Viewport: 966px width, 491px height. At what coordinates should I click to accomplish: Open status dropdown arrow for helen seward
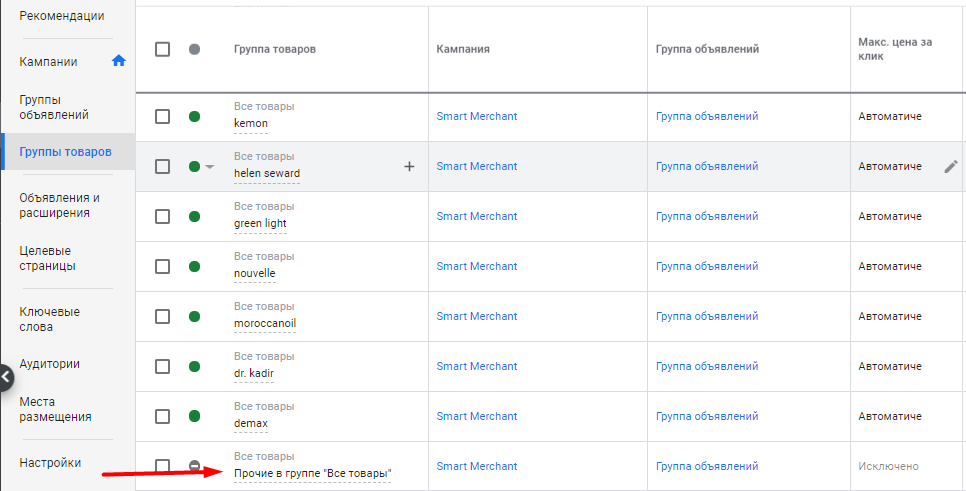(x=209, y=167)
